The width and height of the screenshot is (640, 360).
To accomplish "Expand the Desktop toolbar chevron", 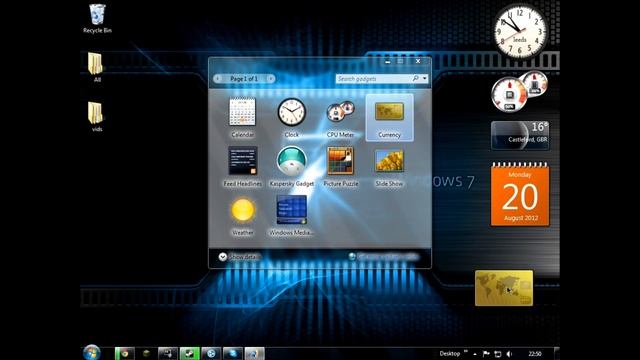I will click(x=466, y=352).
